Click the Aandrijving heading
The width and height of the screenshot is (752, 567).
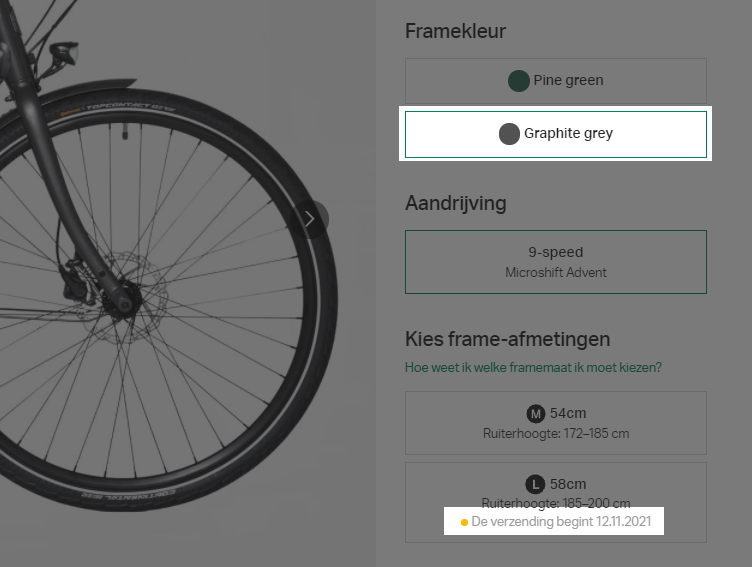[x=455, y=203]
